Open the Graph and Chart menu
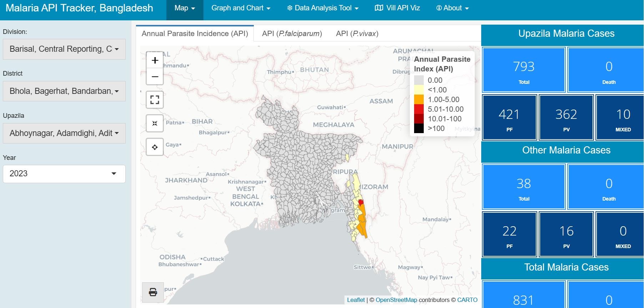The width and height of the screenshot is (644, 308). tap(241, 8)
